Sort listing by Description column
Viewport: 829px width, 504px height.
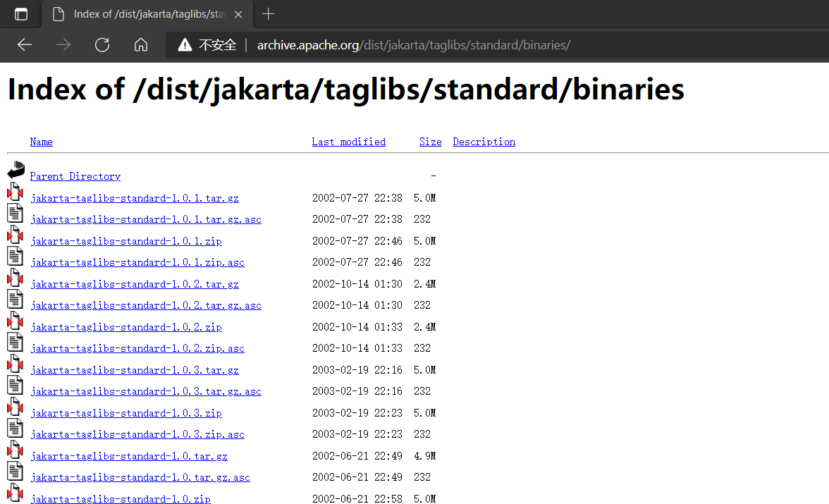(484, 142)
